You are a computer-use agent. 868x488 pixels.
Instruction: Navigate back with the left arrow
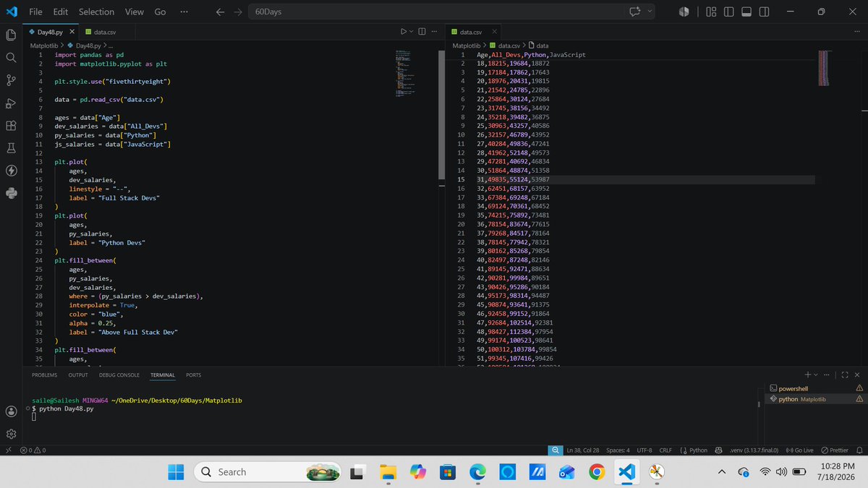220,12
